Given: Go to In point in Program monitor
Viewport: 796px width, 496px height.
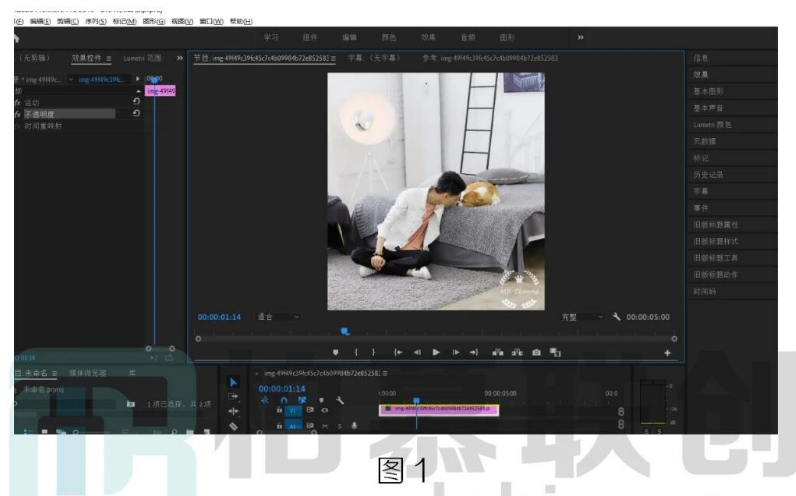Looking at the screenshot, I should [398, 352].
